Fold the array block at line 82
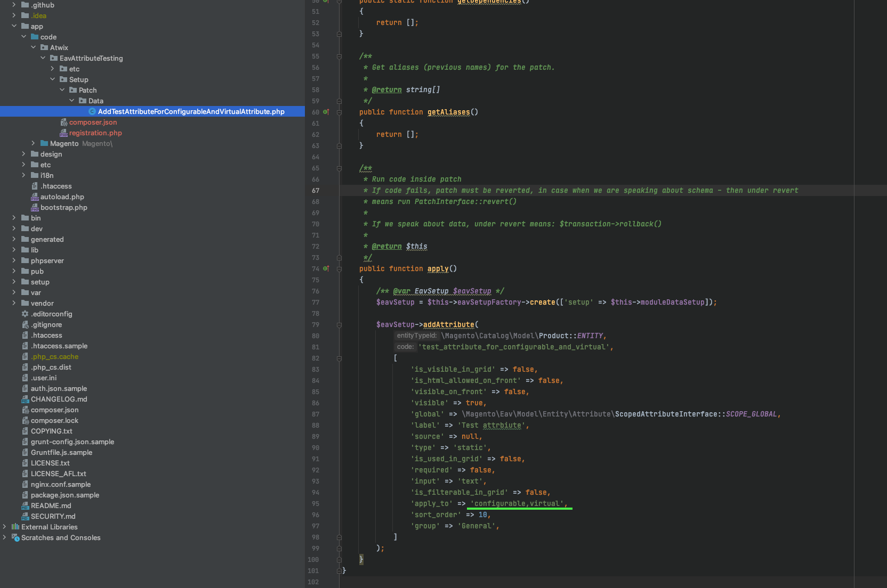887x588 pixels. [x=339, y=358]
